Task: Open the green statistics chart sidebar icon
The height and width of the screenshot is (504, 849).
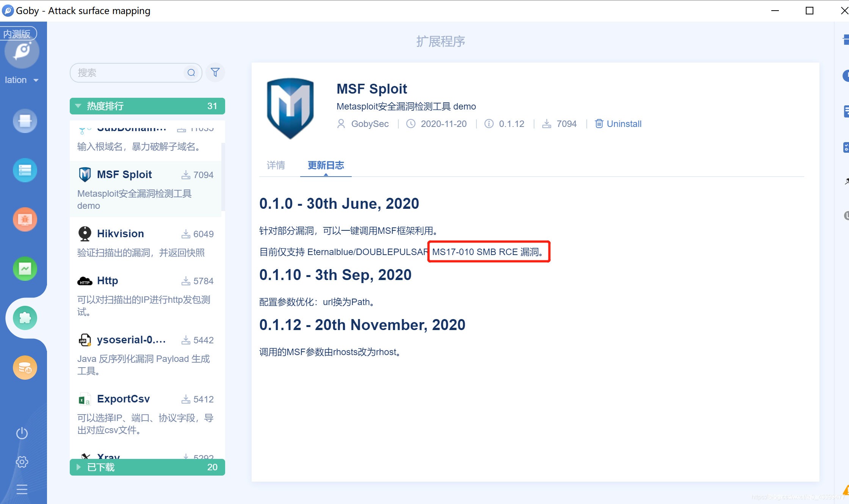Action: tap(25, 269)
